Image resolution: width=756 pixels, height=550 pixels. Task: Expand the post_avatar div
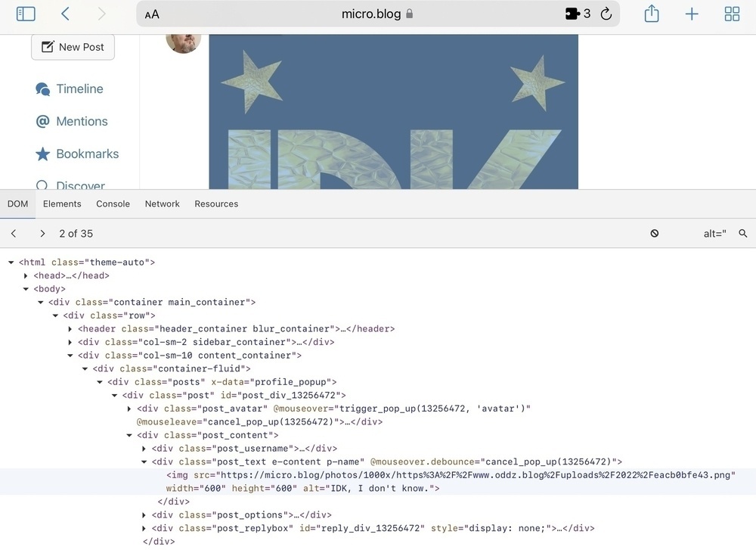(129, 409)
